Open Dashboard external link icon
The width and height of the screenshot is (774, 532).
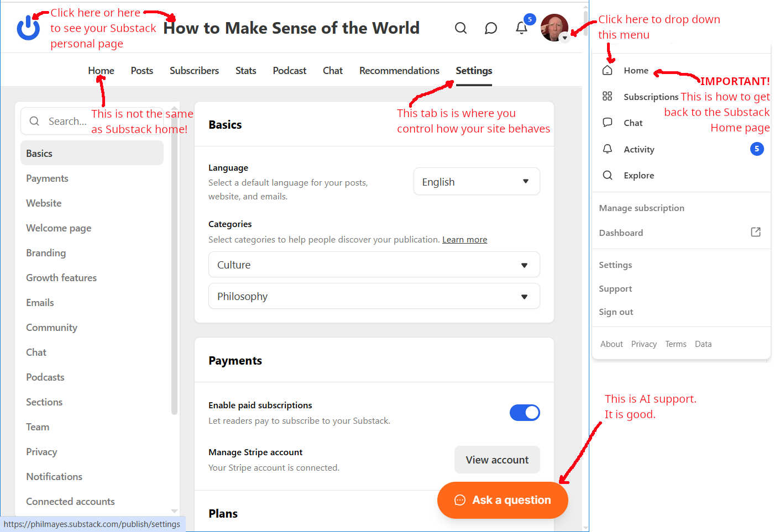(755, 233)
